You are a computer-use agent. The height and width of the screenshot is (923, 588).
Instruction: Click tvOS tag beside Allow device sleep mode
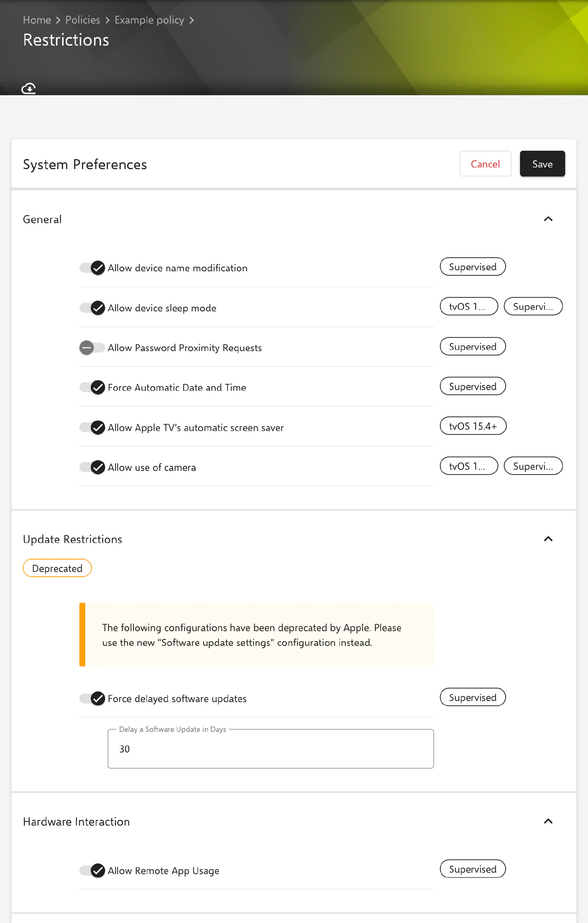click(x=469, y=307)
